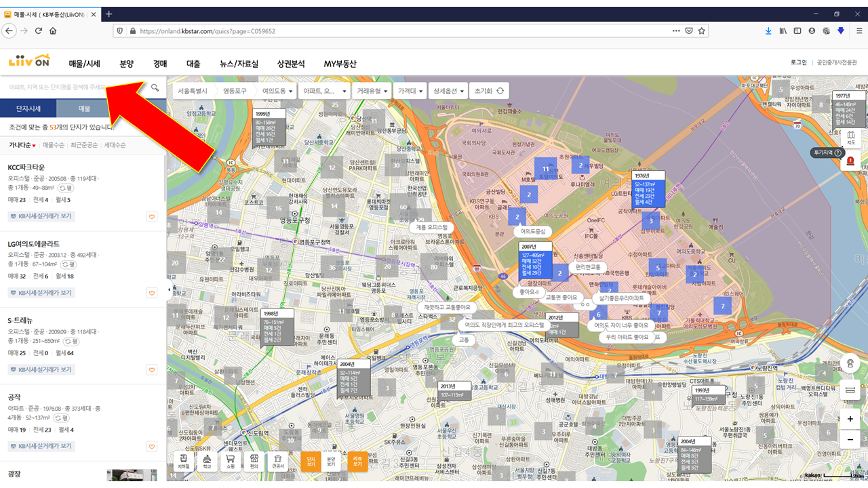Image resolution: width=868 pixels, height=488 pixels.
Task: View KB시세·실거래가 for S-트레뉴
Action: click(x=41, y=369)
